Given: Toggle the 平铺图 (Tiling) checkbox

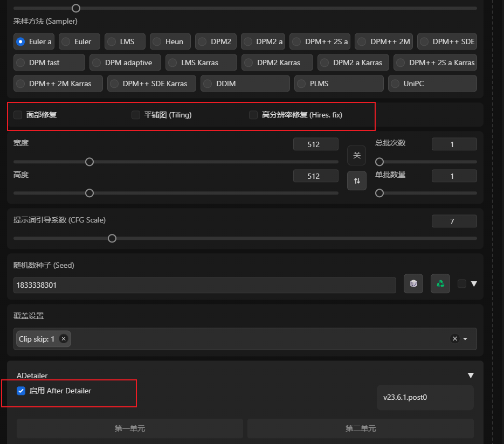Looking at the screenshot, I should point(136,115).
